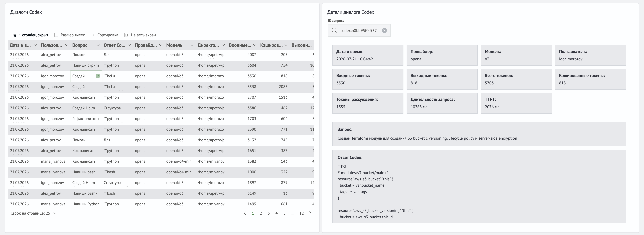Go to page 2 of the table
Screen dimensions: 644x235
pos(261,213)
